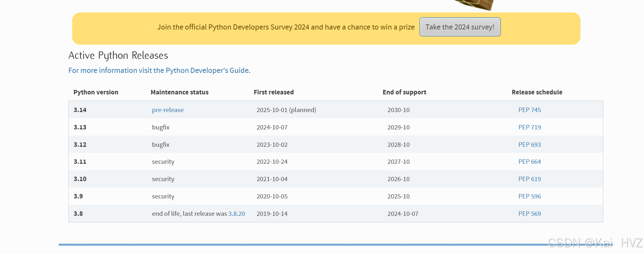
Task: Open the PEP 664 release schedule
Action: tap(530, 162)
